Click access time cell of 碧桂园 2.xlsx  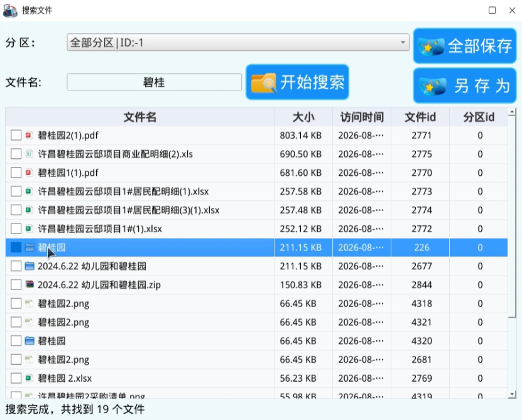coord(361,378)
